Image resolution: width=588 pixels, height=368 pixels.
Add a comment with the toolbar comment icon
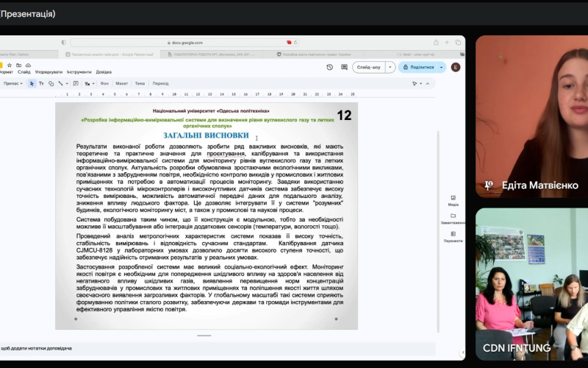(x=76, y=83)
